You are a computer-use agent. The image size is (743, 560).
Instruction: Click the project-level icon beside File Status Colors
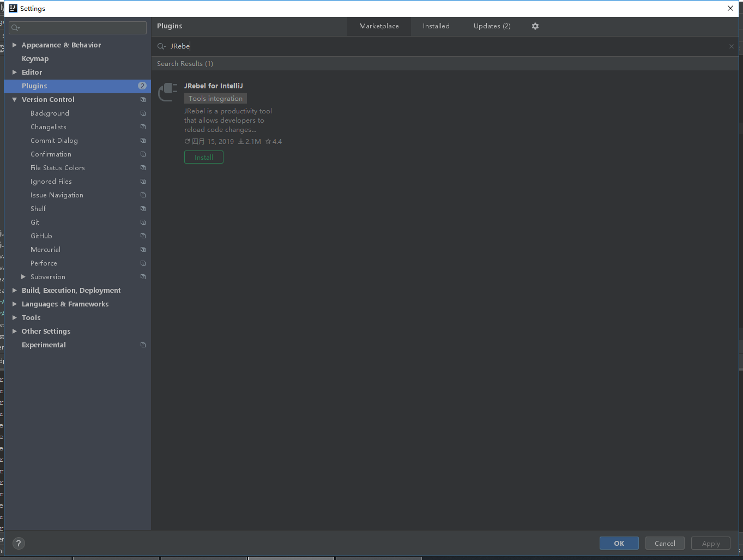pos(143,168)
